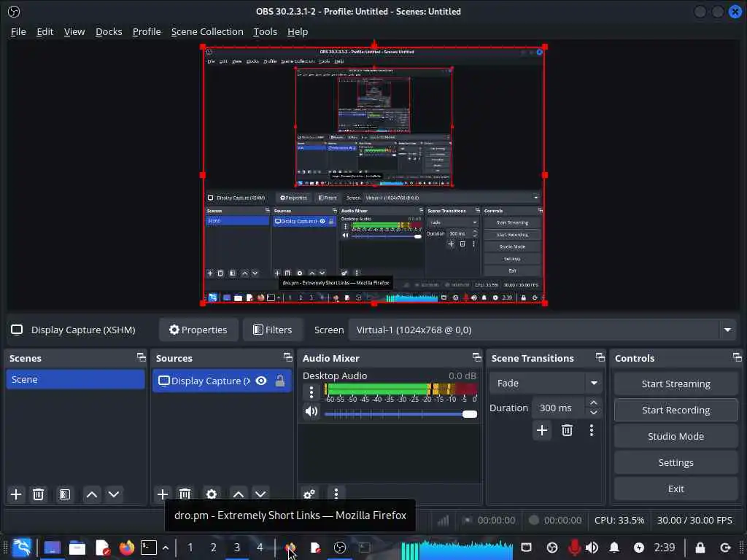This screenshot has height=560, width=747.
Task: Click Start Streaming button
Action: (676, 384)
